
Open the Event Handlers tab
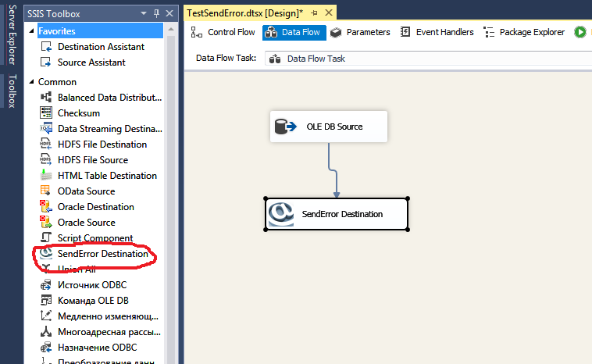(x=437, y=32)
